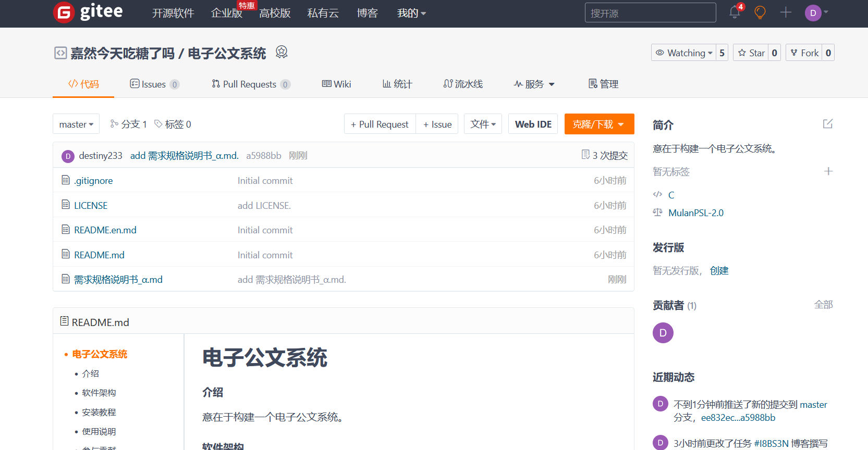Click the file icon of LICENSE
This screenshot has height=450, width=868.
66,204
